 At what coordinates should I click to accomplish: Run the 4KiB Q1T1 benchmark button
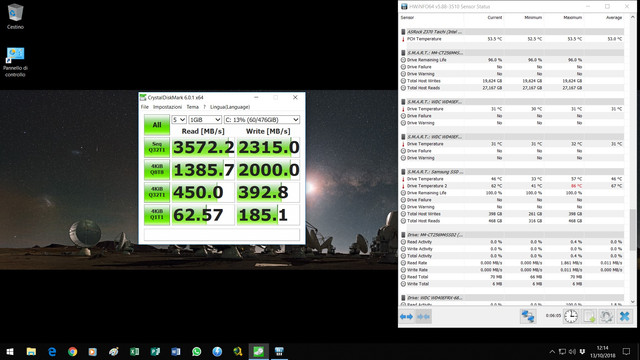pyautogui.click(x=157, y=215)
